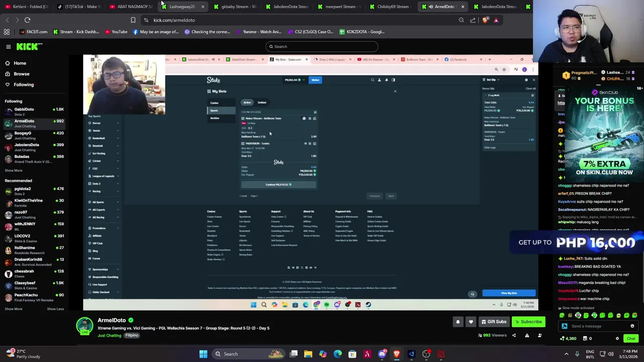644x362 pixels.
Task: Open the chat settings gear icon
Action: coord(617,338)
